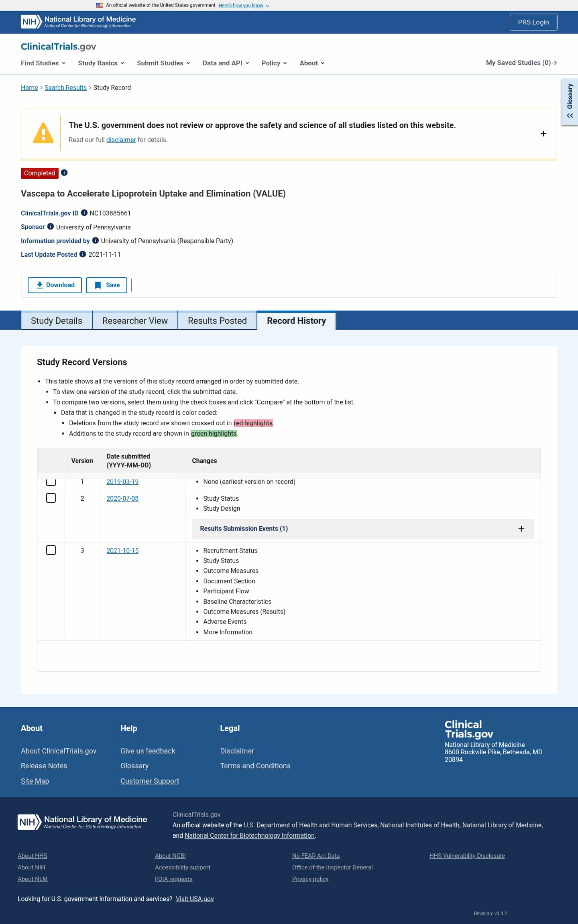Expand Results Submission Events (1)
The width and height of the screenshot is (578, 924).
[x=363, y=529]
